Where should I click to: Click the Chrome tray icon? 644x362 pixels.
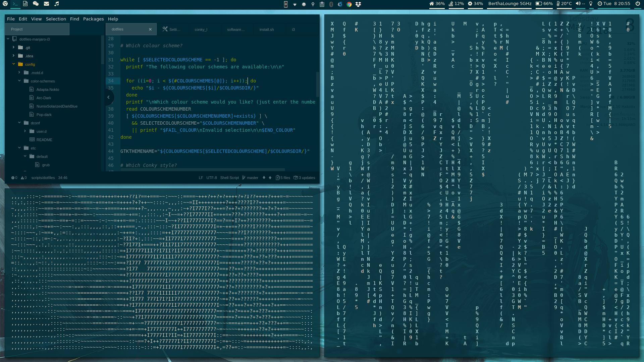coord(349,4)
